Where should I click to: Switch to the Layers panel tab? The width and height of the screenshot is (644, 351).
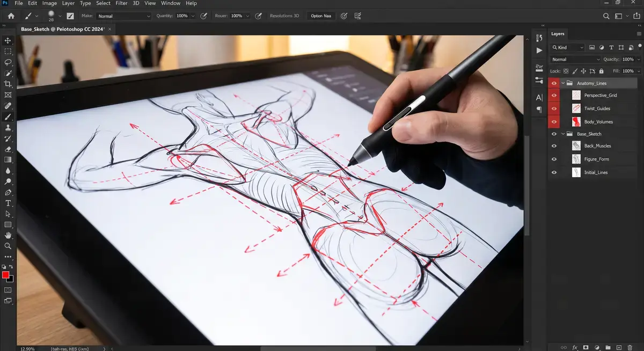[x=558, y=34]
